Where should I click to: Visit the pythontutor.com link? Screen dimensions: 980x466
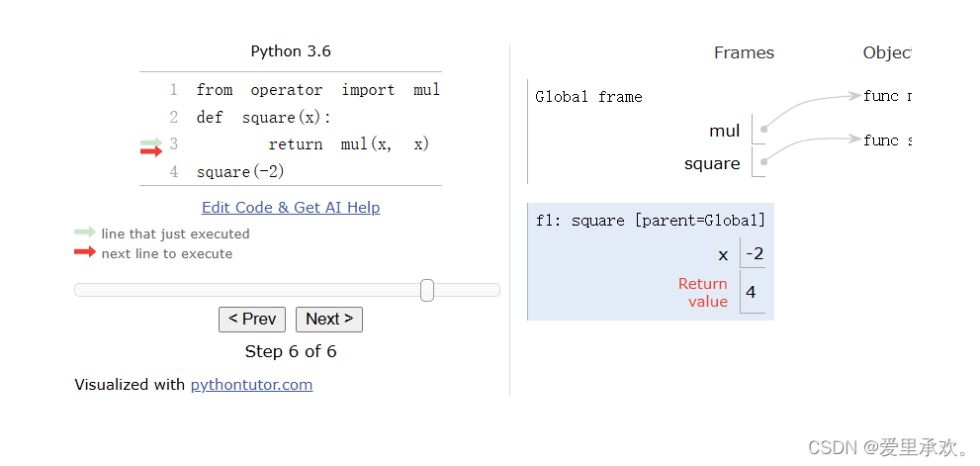click(x=251, y=384)
